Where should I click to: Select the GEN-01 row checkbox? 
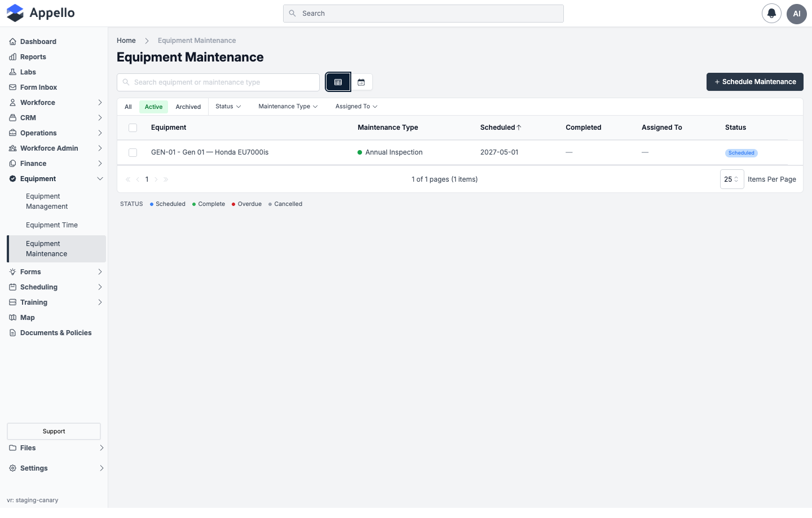pyautogui.click(x=133, y=153)
